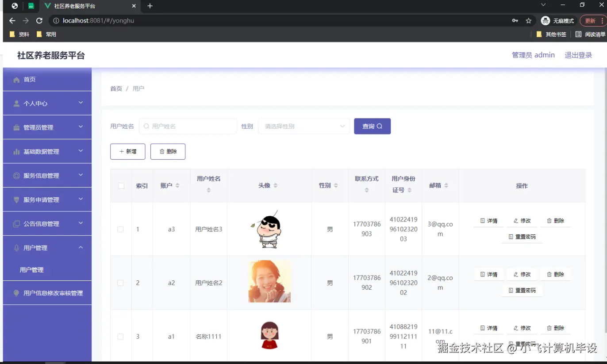
Task: Click the 查询 search button
Action: pyautogui.click(x=372, y=126)
